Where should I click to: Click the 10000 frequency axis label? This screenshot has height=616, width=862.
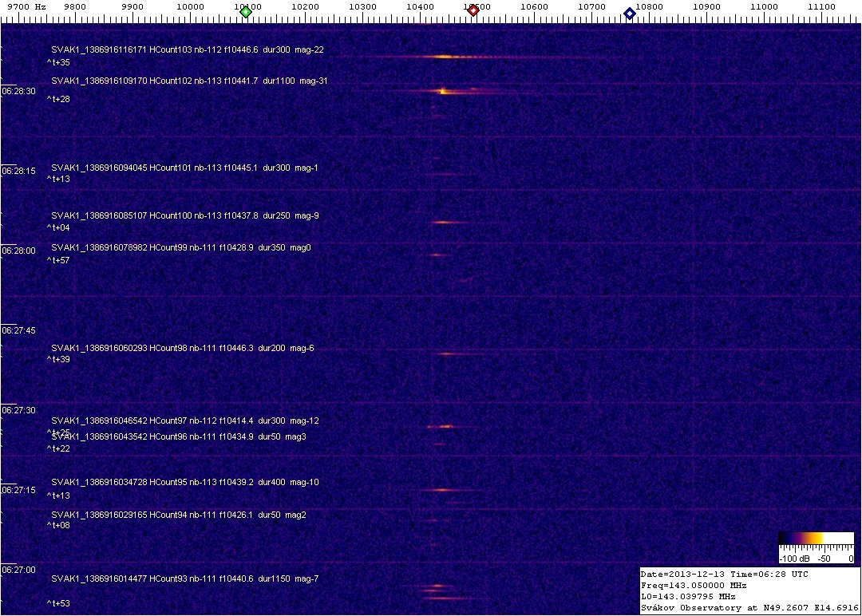[x=190, y=6]
